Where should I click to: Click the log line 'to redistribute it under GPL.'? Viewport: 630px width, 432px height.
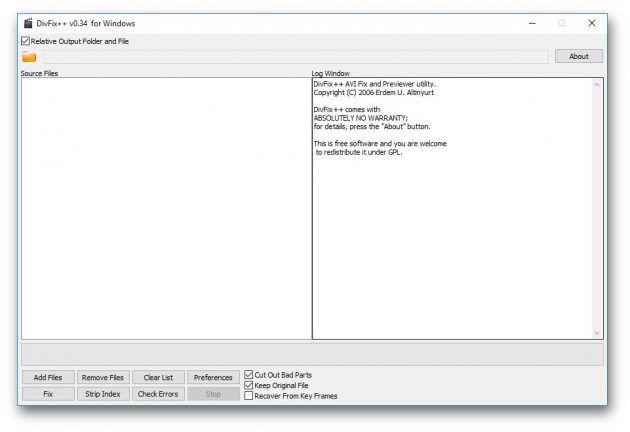(359, 152)
